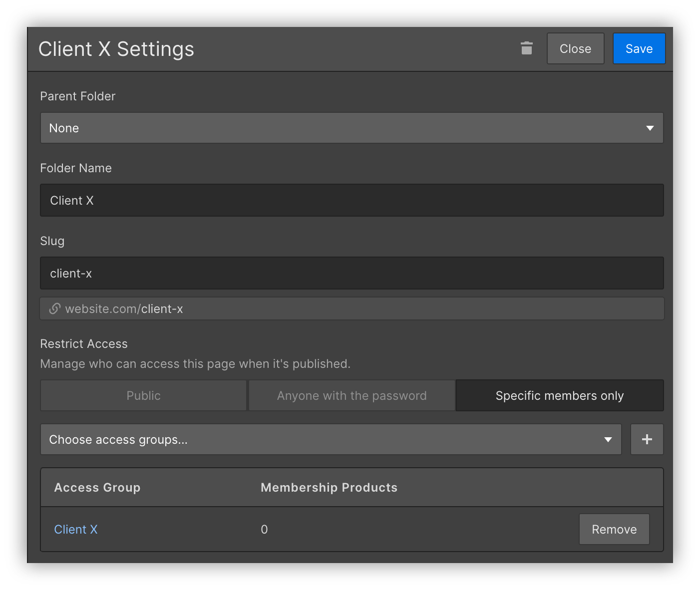
Task: Click the Client X Settings title
Action: 116,49
